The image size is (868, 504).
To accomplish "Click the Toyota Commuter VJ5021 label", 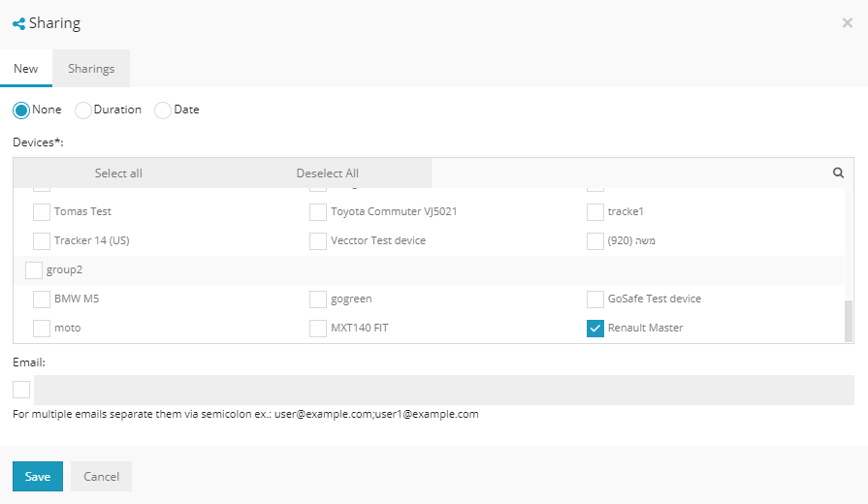I will click(394, 211).
